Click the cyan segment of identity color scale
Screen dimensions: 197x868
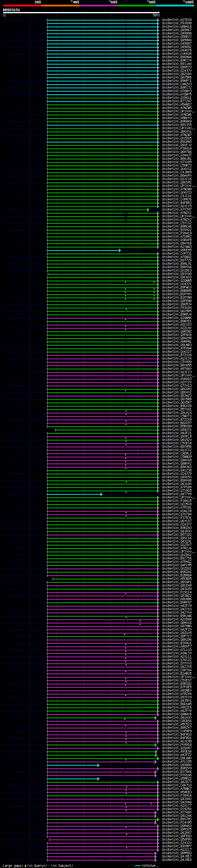tap(175, 6)
